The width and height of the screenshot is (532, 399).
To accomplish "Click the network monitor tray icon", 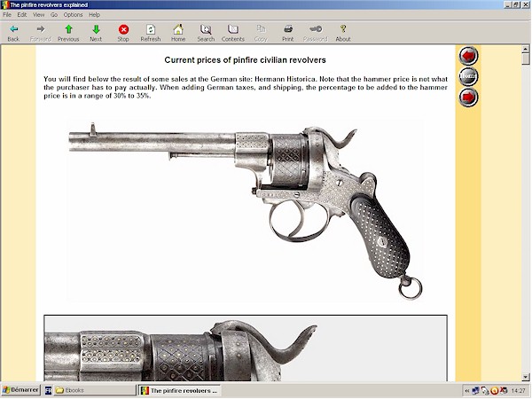I will point(475,391).
